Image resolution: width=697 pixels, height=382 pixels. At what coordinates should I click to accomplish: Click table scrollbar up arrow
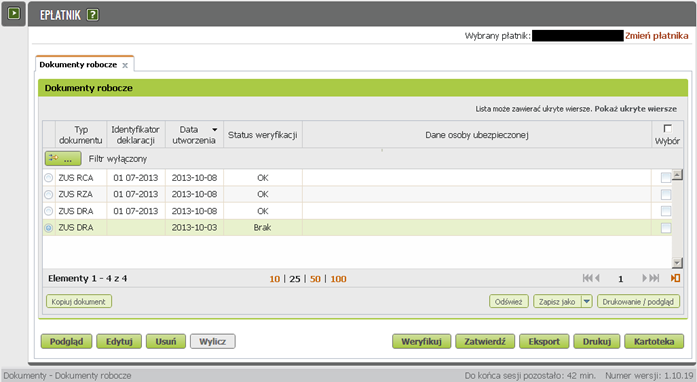[x=677, y=175]
